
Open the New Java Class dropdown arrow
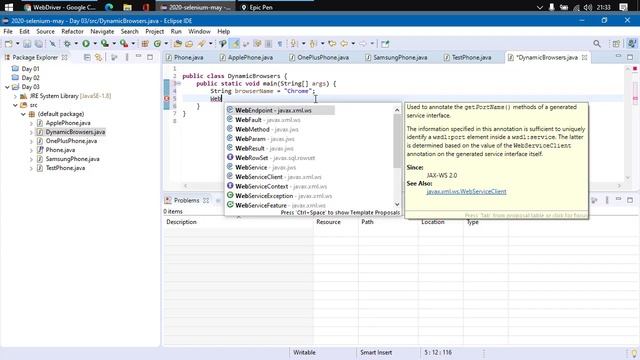166,44
